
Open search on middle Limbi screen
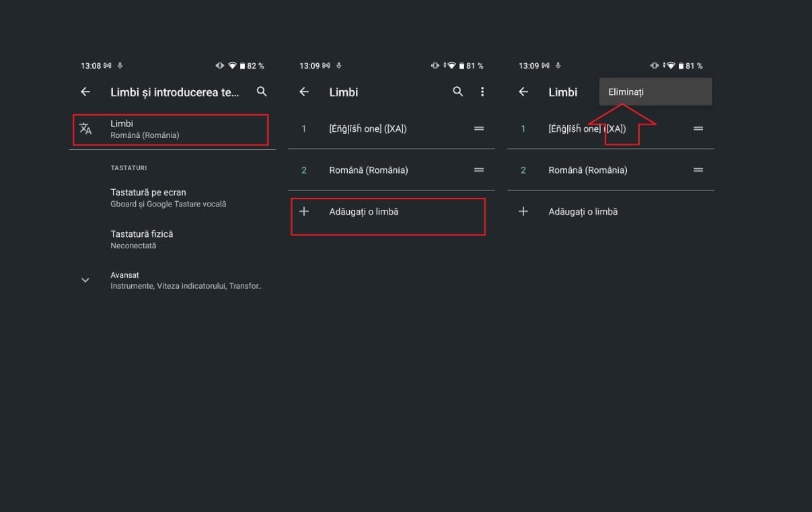tap(458, 92)
